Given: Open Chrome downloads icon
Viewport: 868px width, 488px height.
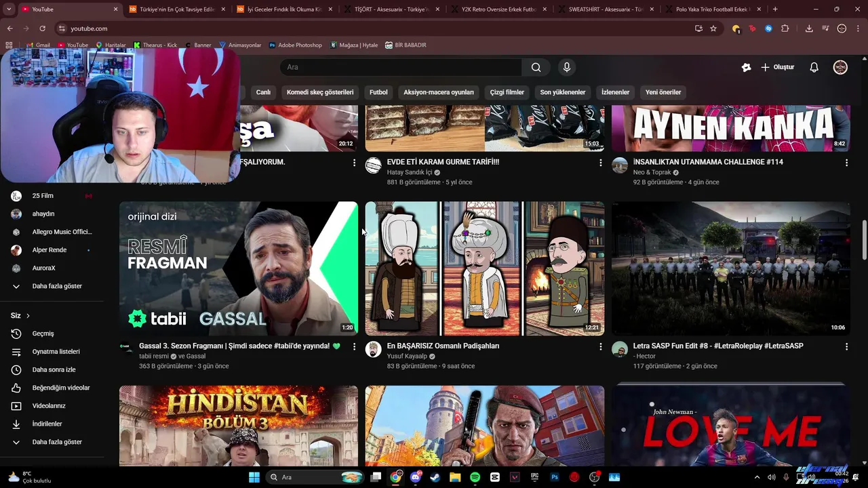Looking at the screenshot, I should click(x=809, y=28).
